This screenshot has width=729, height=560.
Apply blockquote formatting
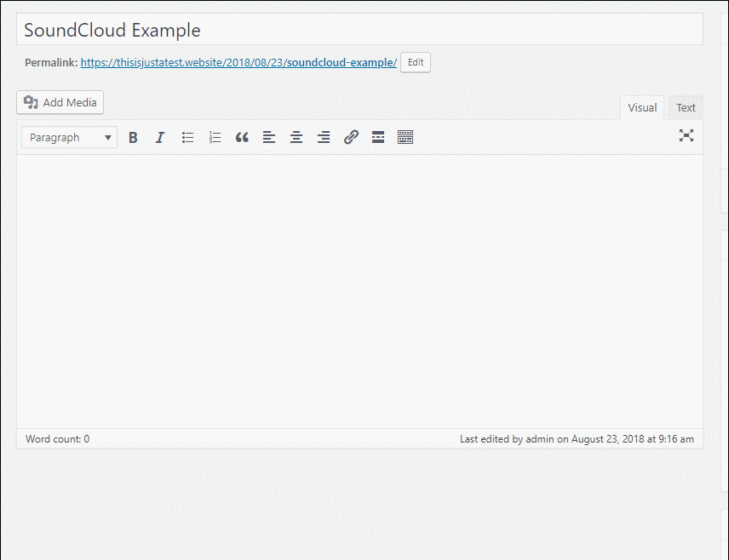pos(242,138)
